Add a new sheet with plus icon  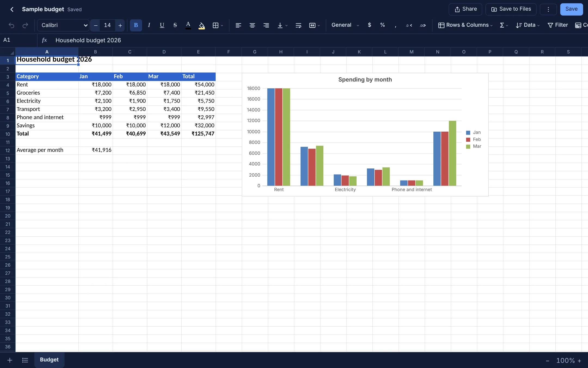pyautogui.click(x=10, y=360)
